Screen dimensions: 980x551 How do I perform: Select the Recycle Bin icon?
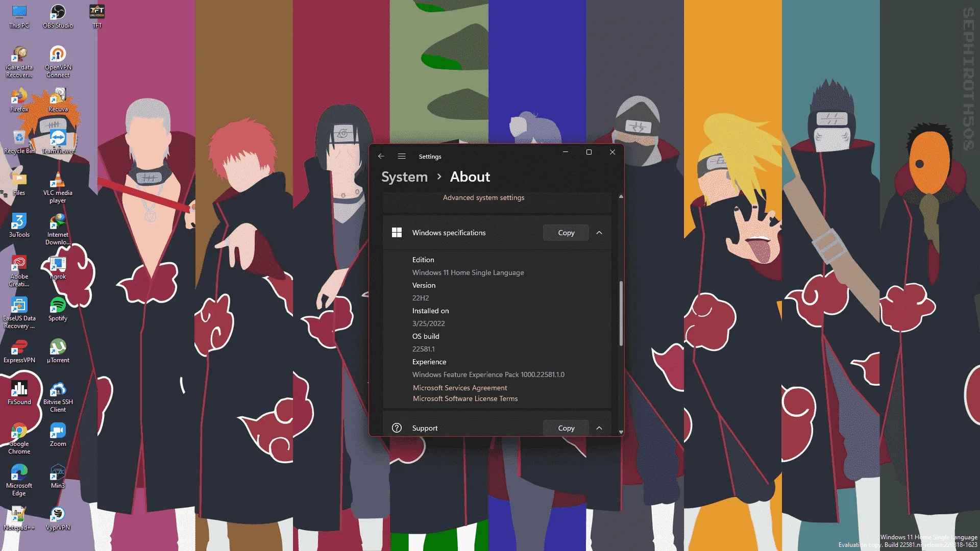pos(19,142)
